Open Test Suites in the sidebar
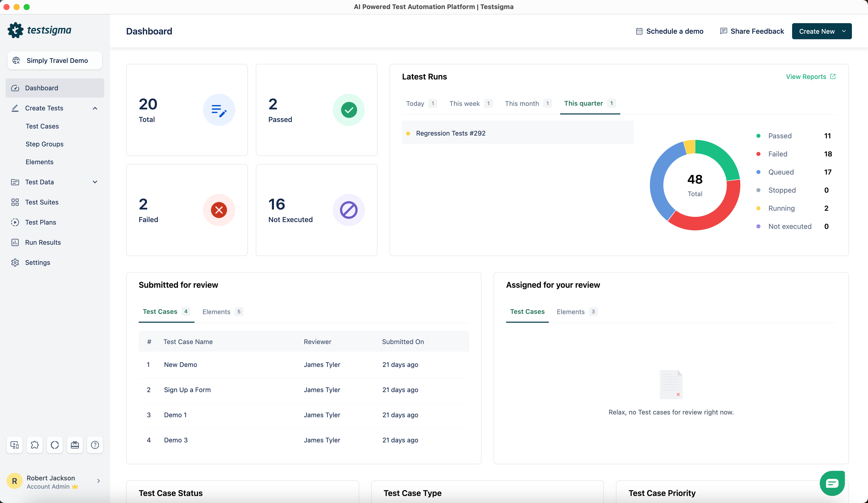Screen dimensions: 868x503 point(42,202)
